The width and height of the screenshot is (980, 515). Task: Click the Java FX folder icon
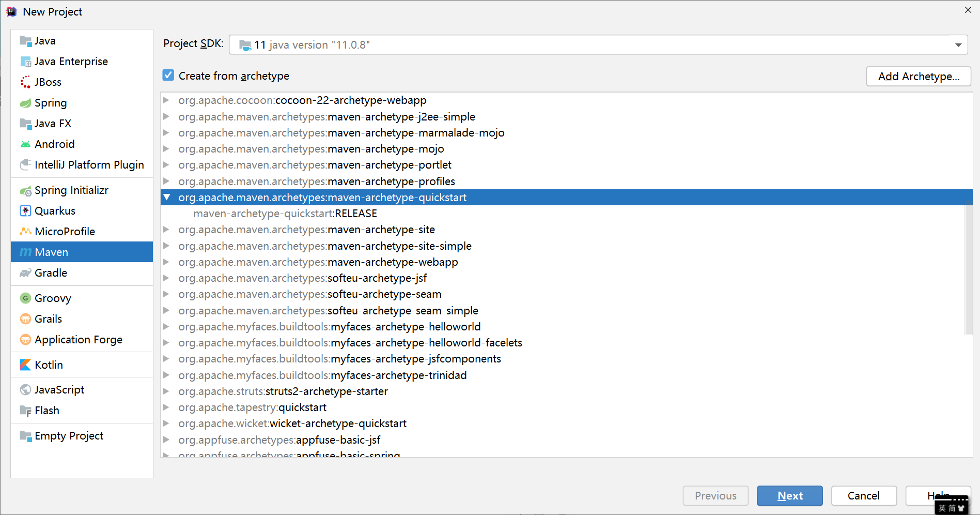click(25, 124)
